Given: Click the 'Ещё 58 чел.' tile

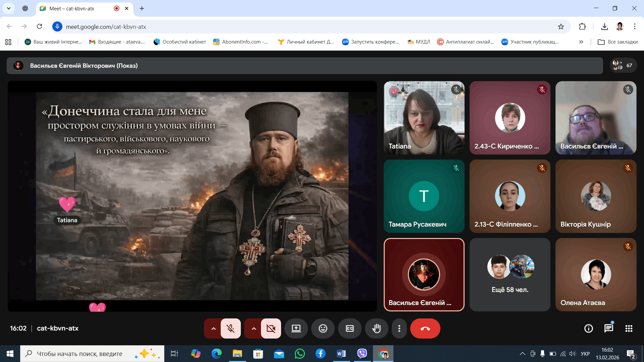Looking at the screenshot, I should (x=509, y=275).
